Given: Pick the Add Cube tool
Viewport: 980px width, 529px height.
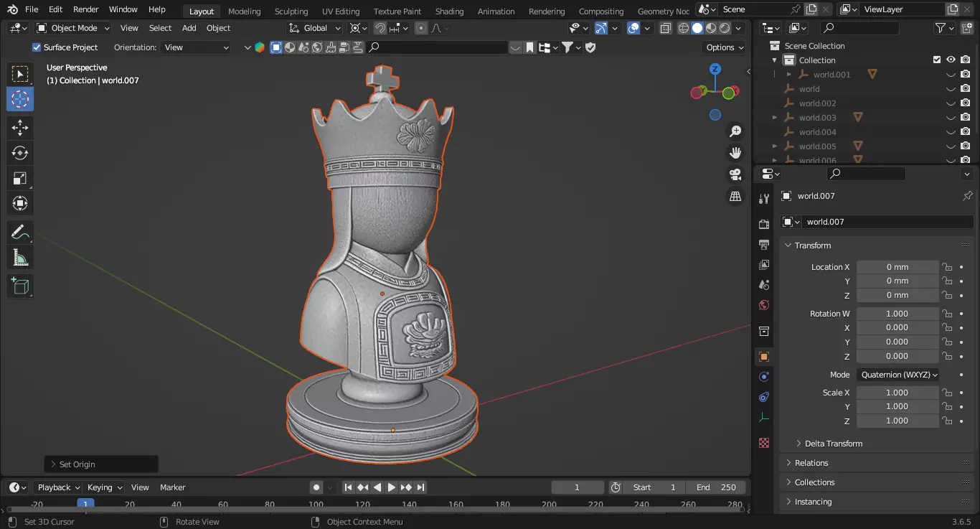Looking at the screenshot, I should pyautogui.click(x=20, y=286).
